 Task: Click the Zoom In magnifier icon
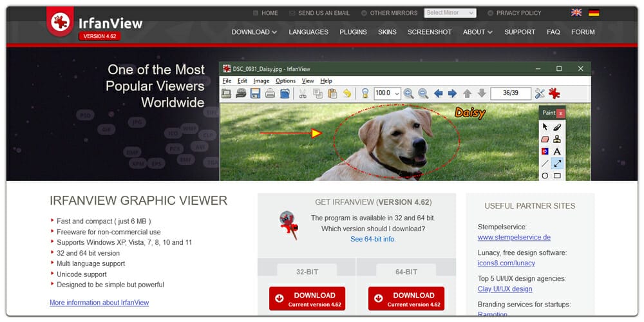click(x=408, y=93)
